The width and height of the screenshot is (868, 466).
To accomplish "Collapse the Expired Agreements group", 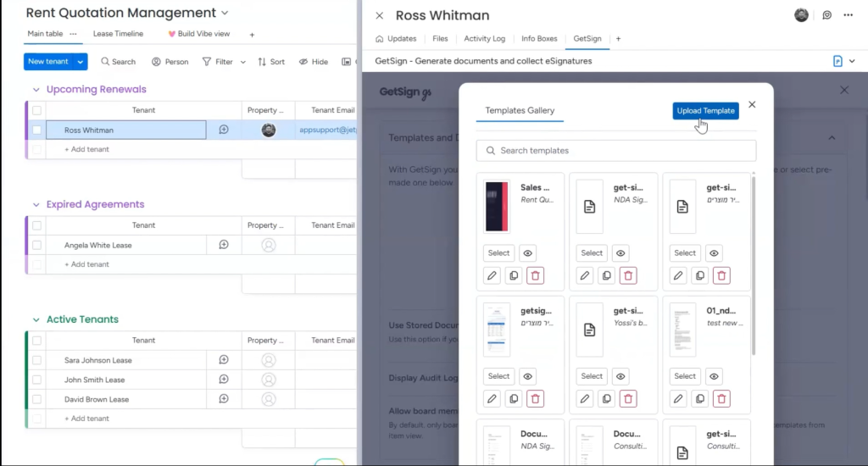I will pos(36,205).
